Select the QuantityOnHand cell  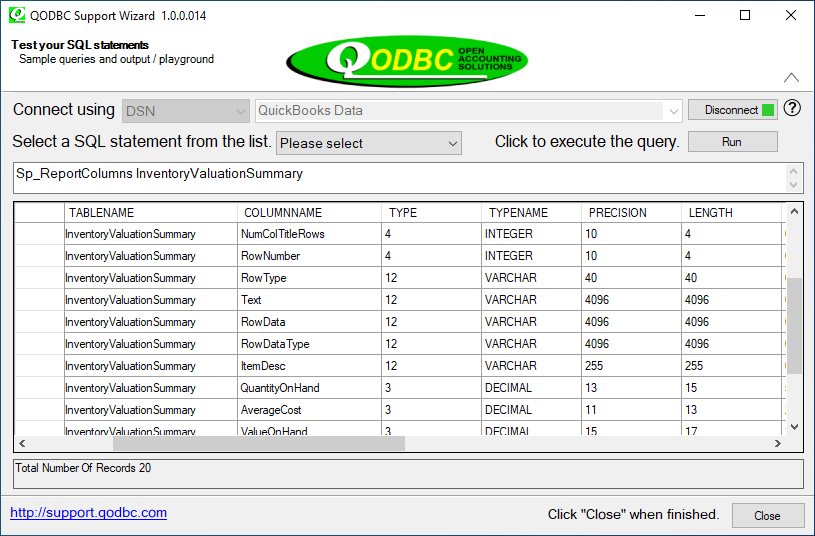click(309, 388)
